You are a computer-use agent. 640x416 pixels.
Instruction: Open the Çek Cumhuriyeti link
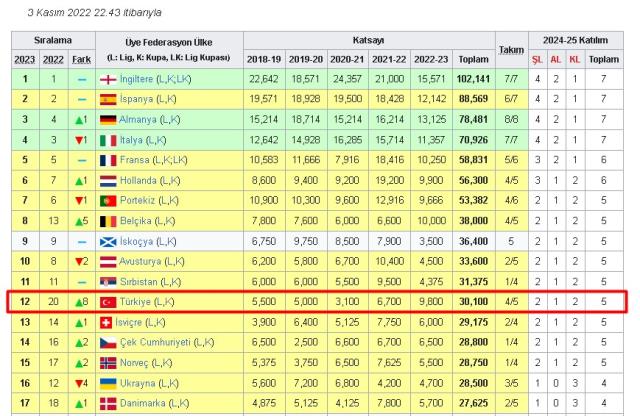(155, 342)
